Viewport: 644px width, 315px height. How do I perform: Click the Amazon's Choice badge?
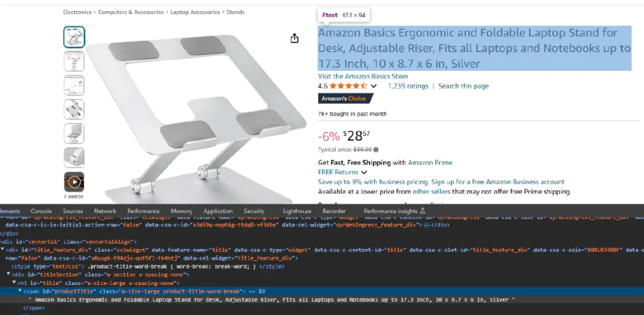345,99
